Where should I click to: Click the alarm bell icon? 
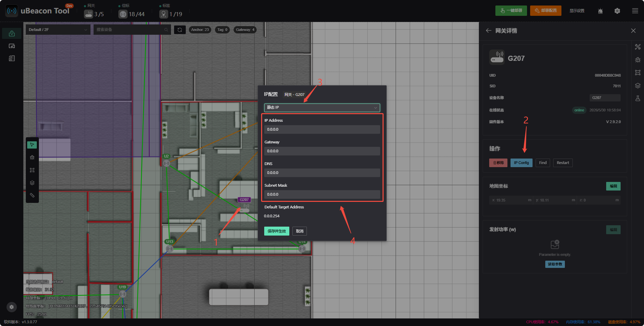600,11
